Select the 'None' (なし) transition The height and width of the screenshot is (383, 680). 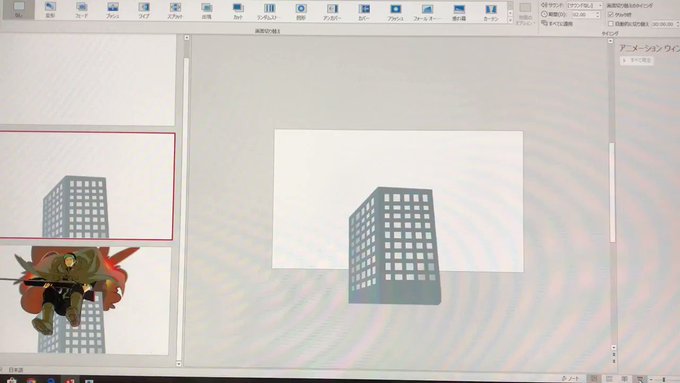[x=18, y=10]
